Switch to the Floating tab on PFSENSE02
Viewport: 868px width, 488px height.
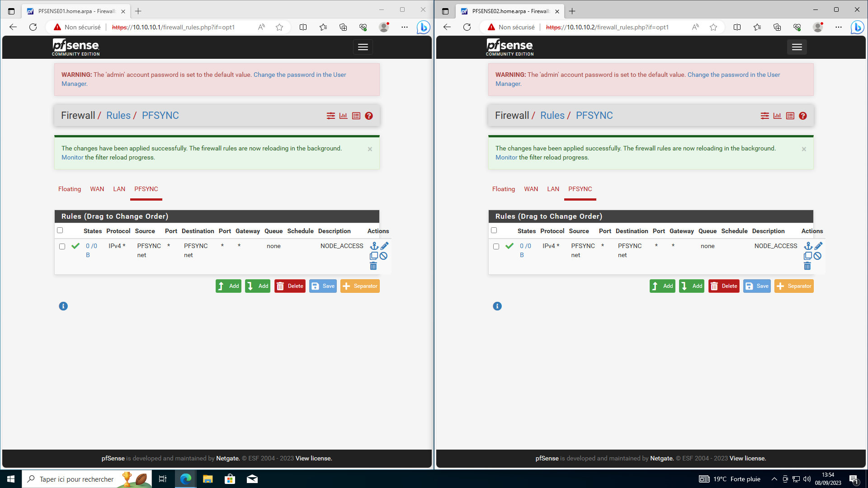pyautogui.click(x=503, y=189)
